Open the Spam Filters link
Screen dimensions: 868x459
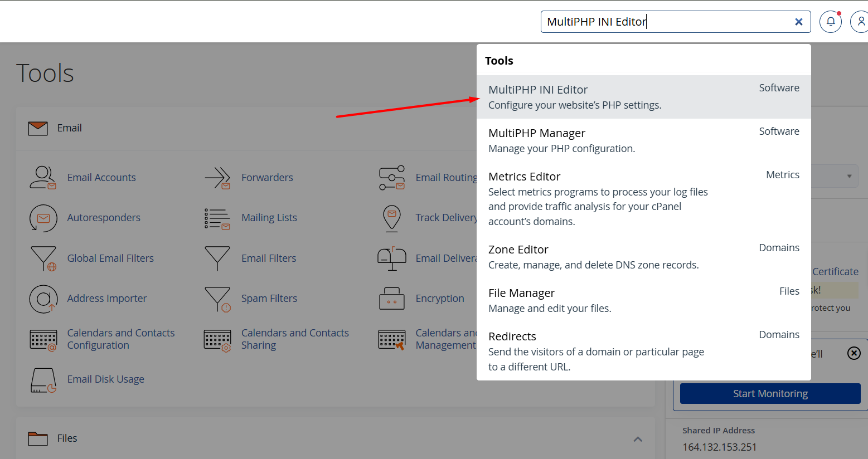pos(269,298)
